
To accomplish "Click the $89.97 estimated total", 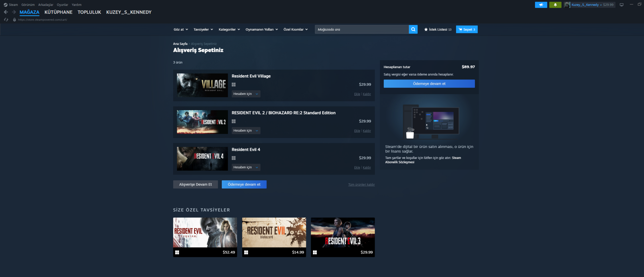I will (468, 67).
